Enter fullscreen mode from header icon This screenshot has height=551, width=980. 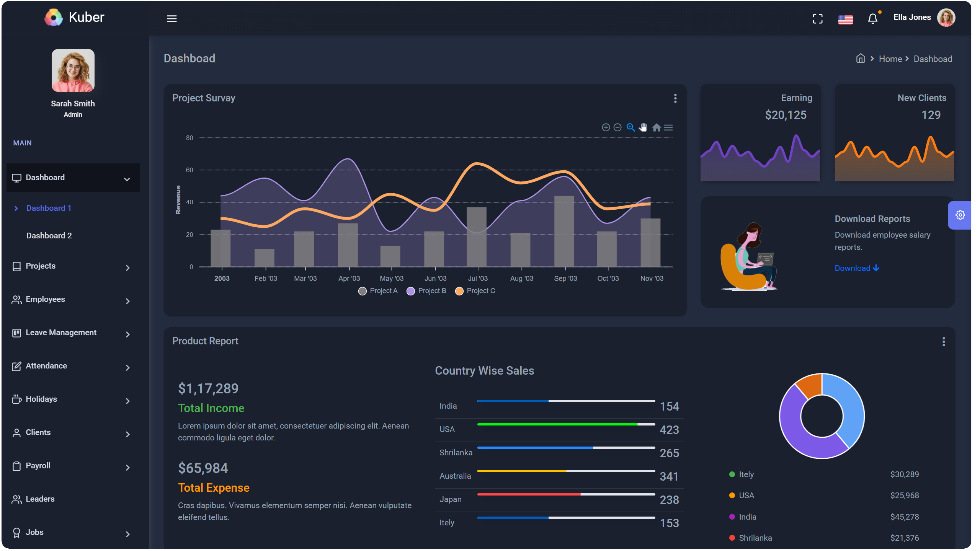(x=817, y=19)
